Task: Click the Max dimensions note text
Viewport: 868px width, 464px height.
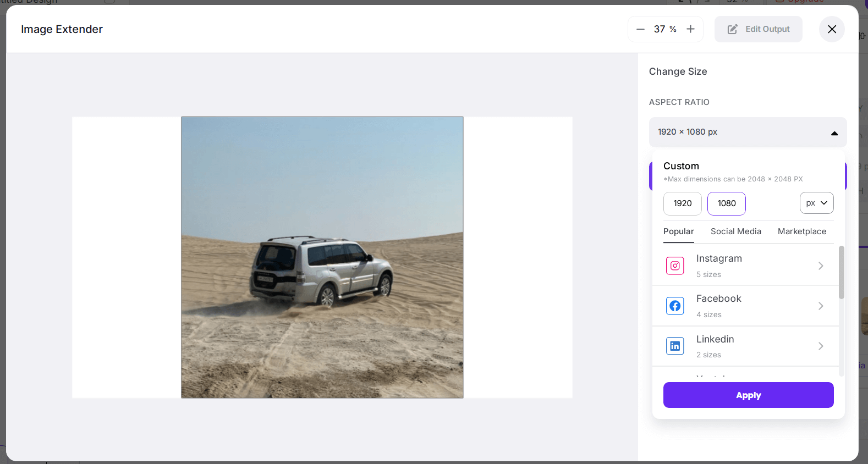Action: [x=733, y=179]
